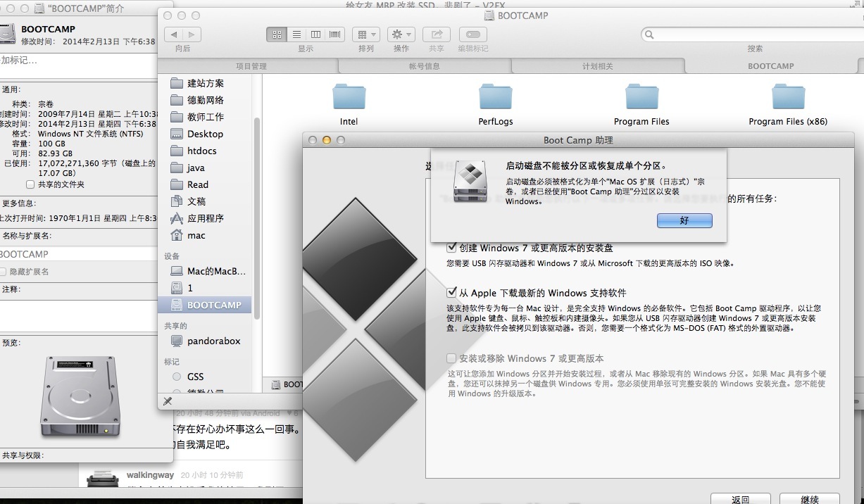The image size is (864, 504).
Task: Switch to the 项目管理 tab
Action: click(251, 66)
